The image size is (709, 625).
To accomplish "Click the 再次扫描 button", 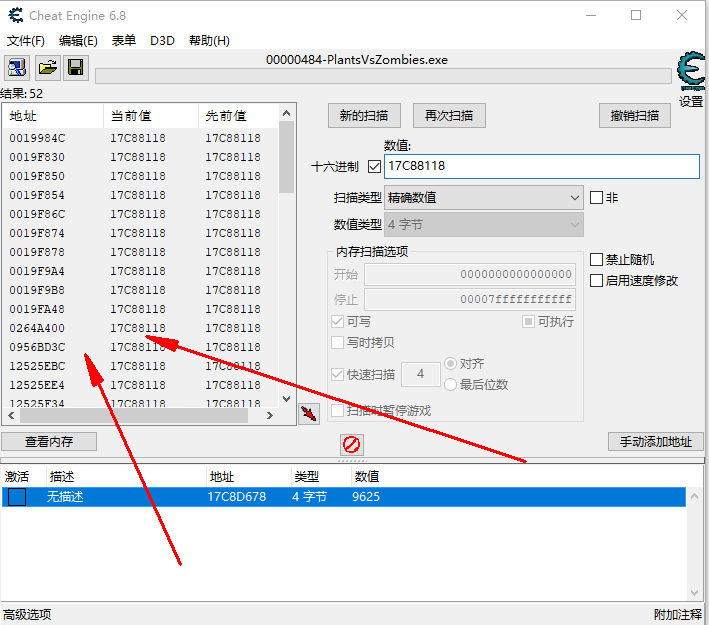I will pos(449,116).
